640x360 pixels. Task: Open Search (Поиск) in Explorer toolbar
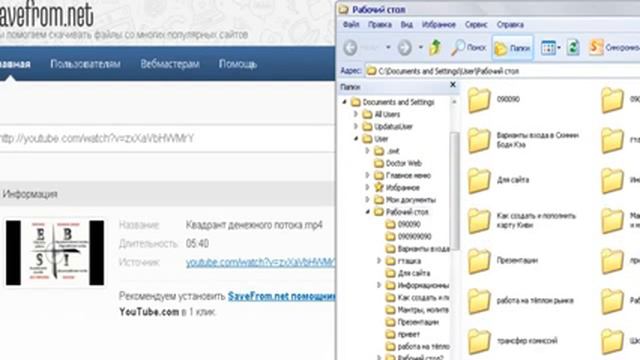pos(469,48)
